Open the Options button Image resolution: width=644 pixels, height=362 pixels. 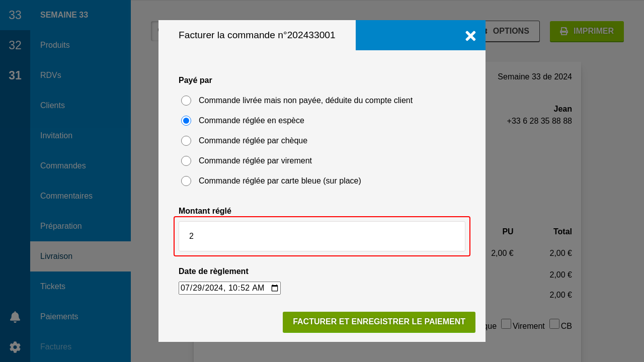click(x=510, y=31)
